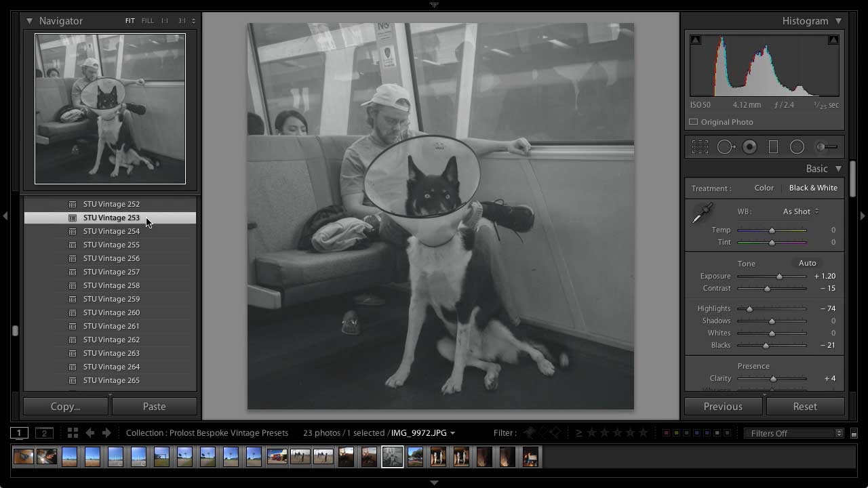Set Navigator zoom to FILL
The image size is (868, 488).
tap(147, 21)
